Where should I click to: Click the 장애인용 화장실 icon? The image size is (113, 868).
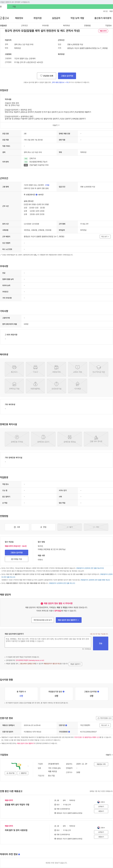pyautogui.click(x=69, y=439)
